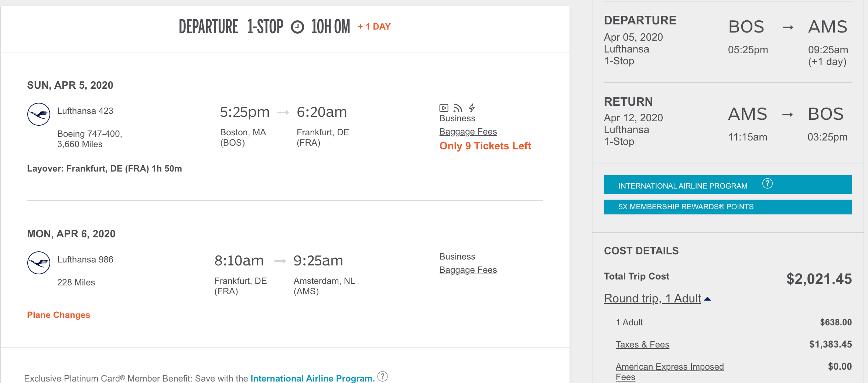Click the arrow between AMS and BOS return
This screenshot has height=383, width=868.
(x=787, y=115)
